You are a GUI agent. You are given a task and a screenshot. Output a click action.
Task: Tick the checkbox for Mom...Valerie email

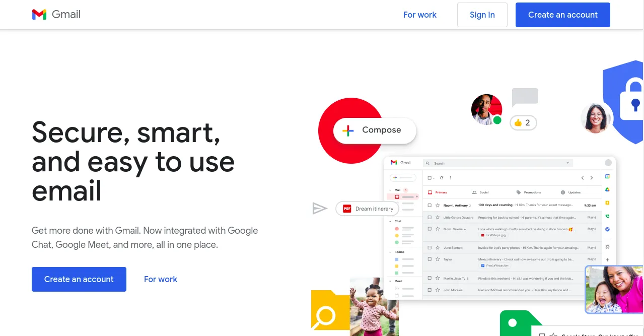(430, 229)
